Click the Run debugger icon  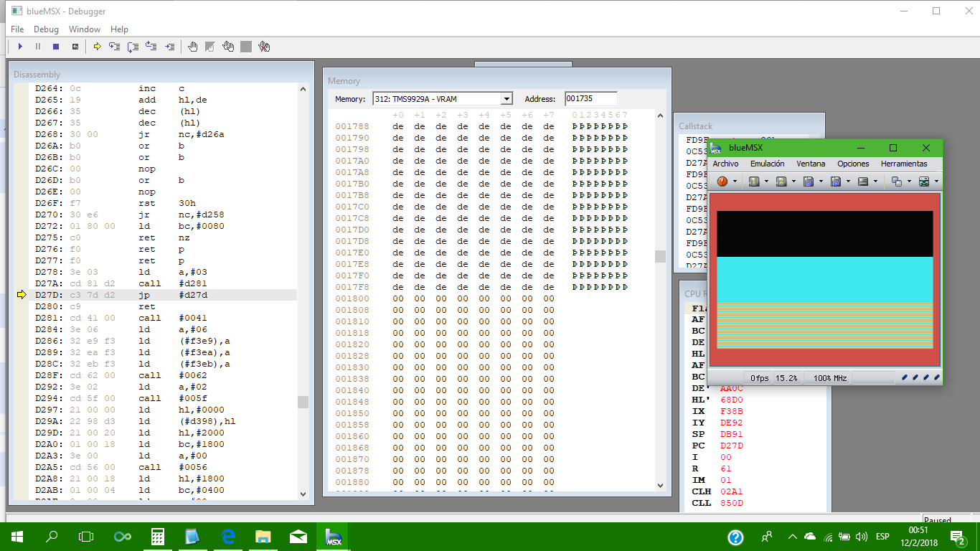tap(19, 47)
